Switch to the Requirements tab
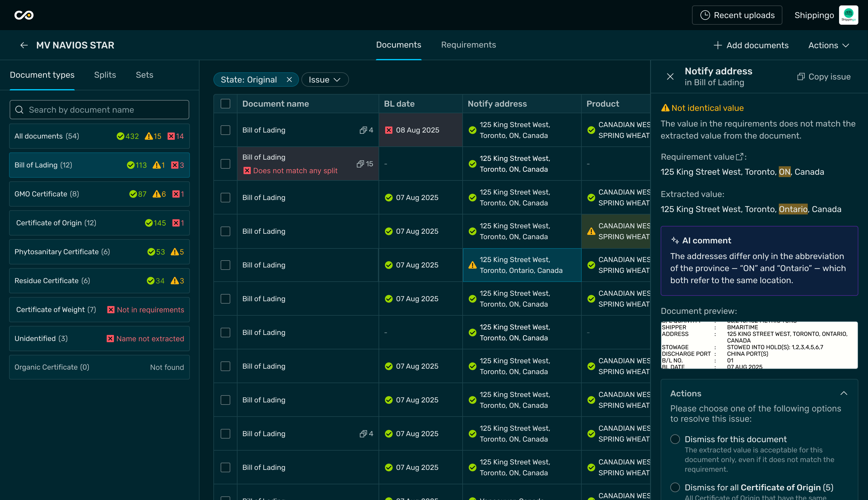This screenshot has width=868, height=500. point(468,45)
